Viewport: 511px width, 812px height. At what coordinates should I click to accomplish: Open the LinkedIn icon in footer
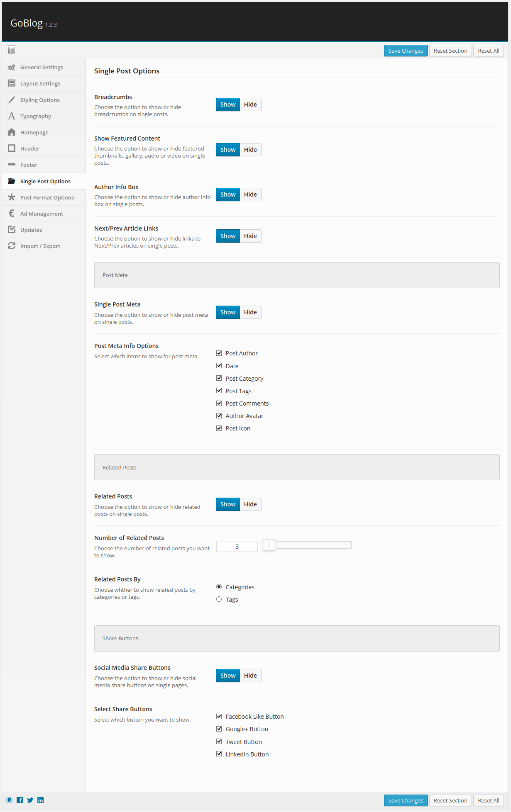click(x=41, y=800)
